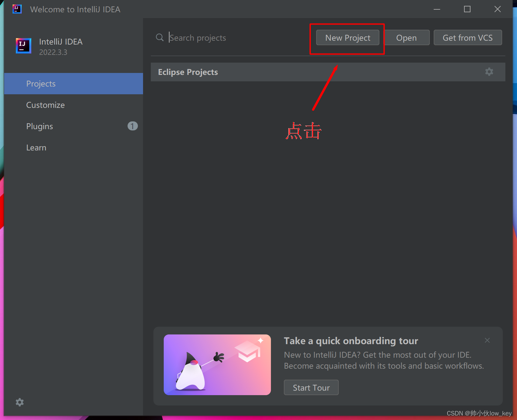
Task: Click the Open button
Action: click(406, 38)
